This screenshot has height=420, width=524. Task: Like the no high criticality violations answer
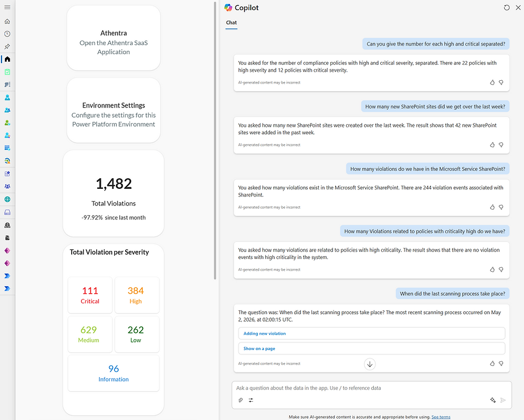coord(492,270)
